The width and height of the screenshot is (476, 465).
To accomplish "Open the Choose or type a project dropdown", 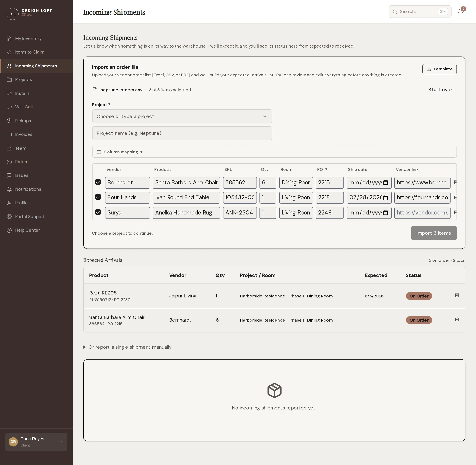I will tap(182, 116).
